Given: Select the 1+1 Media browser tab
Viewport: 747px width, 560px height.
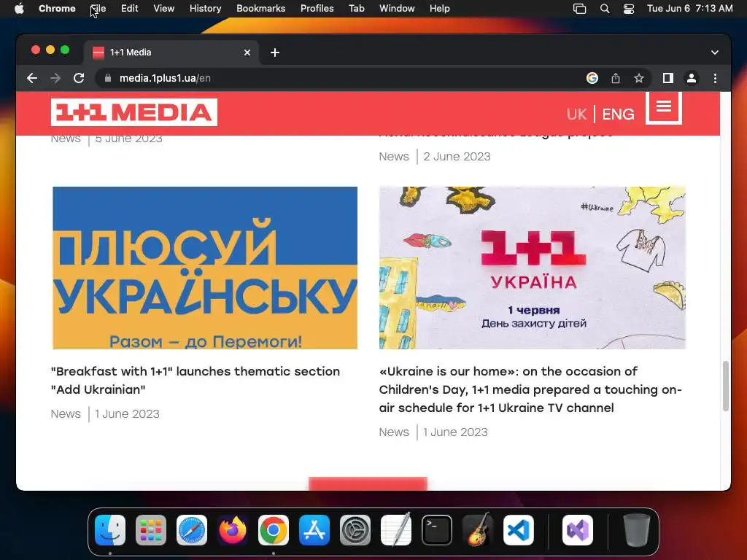Looking at the screenshot, I should click(171, 52).
